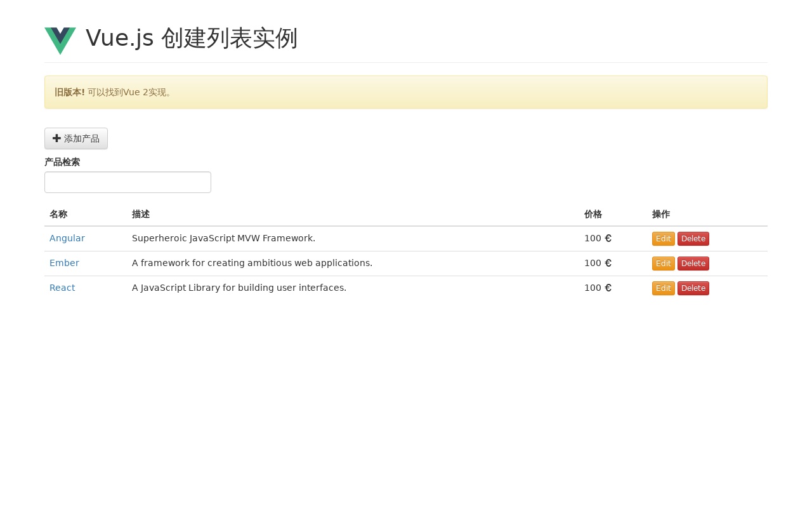Click the plus icon in 添加产品 button

click(57, 138)
